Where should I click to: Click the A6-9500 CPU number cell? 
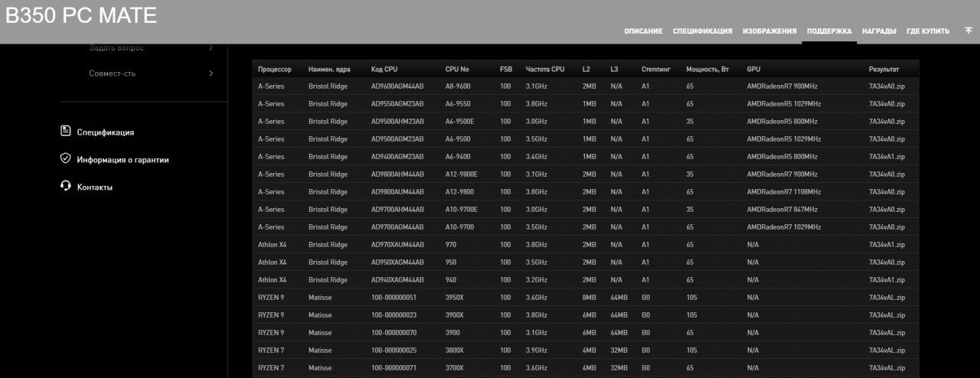[x=458, y=139]
